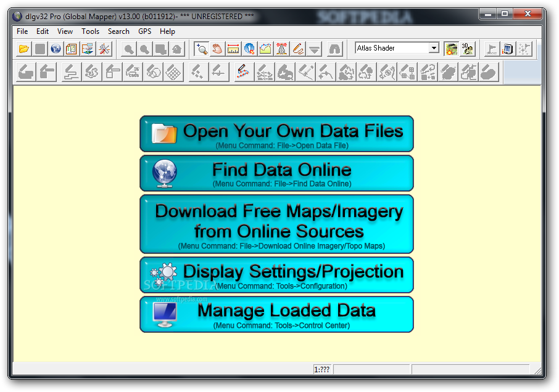Open the File menu

coord(22,31)
